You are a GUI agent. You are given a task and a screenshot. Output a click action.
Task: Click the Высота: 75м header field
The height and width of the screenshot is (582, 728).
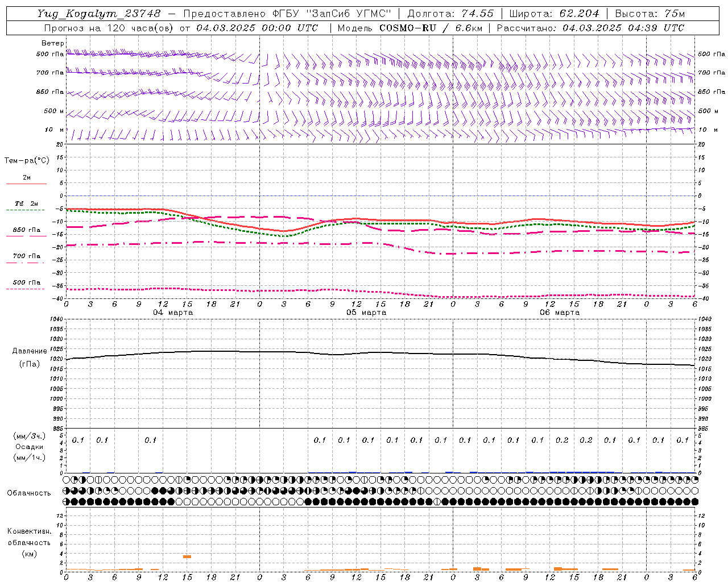coord(650,14)
